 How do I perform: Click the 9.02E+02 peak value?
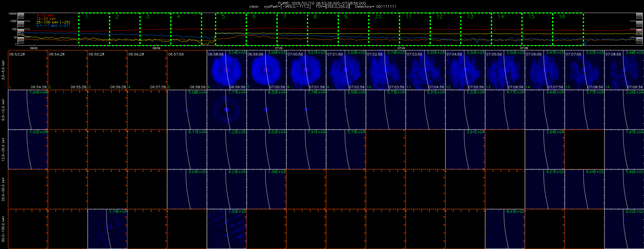[635, 212]
